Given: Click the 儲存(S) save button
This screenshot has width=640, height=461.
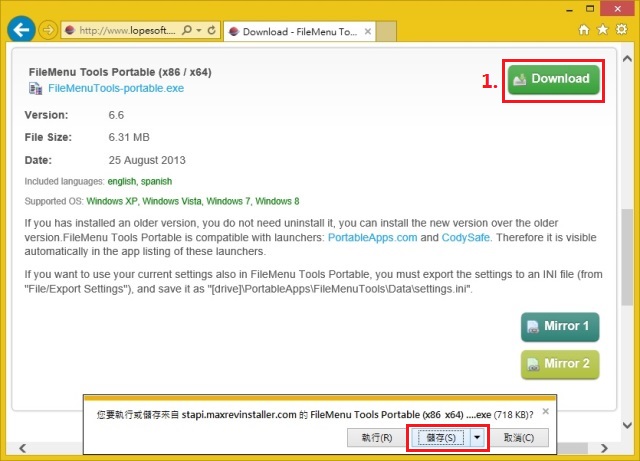Looking at the screenshot, I should [x=439, y=437].
